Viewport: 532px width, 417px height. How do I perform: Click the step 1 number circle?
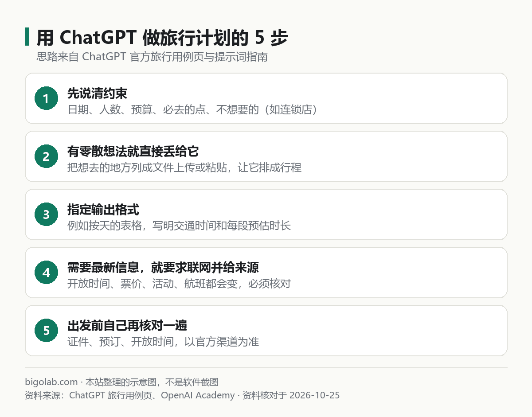click(x=47, y=98)
